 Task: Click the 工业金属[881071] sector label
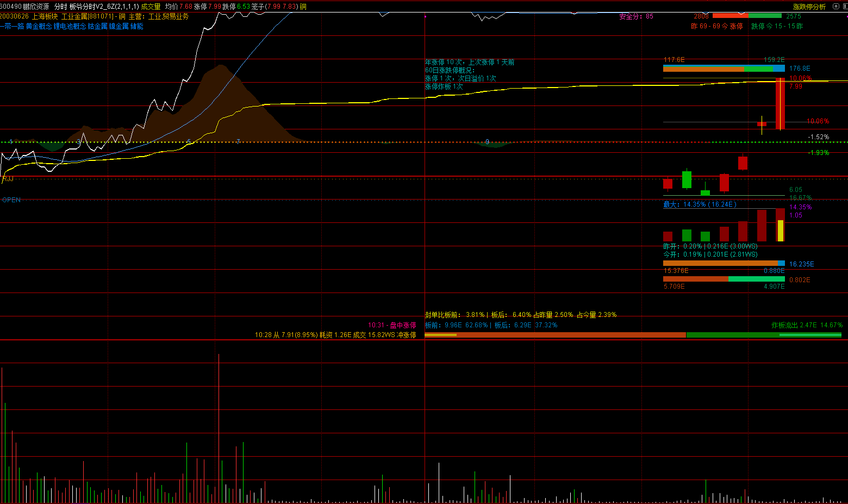88,16
